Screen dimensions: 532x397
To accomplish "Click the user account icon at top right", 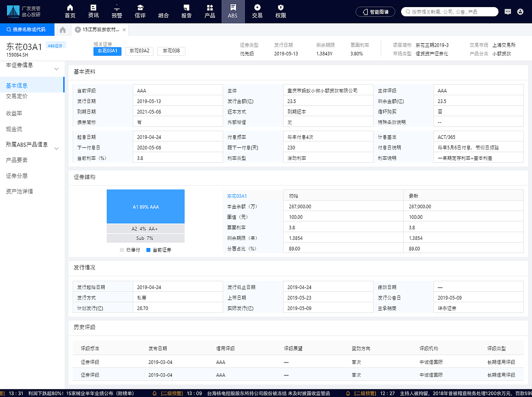I will 521,11.
